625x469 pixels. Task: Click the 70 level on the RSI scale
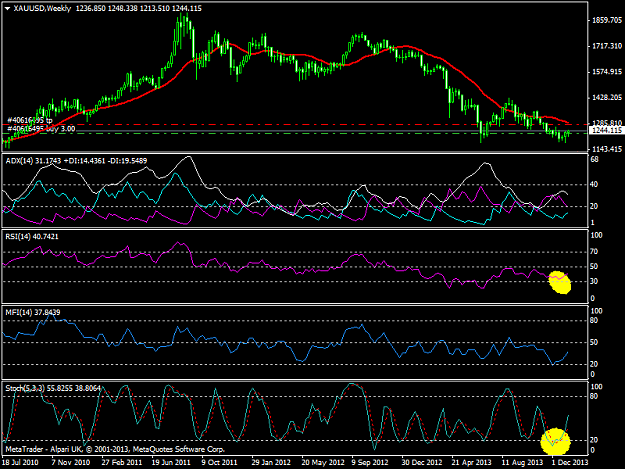(594, 251)
